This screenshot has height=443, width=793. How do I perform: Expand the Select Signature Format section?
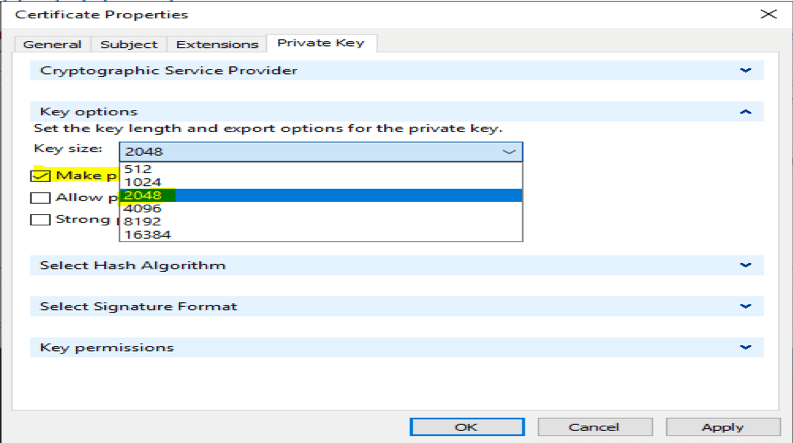(x=744, y=306)
